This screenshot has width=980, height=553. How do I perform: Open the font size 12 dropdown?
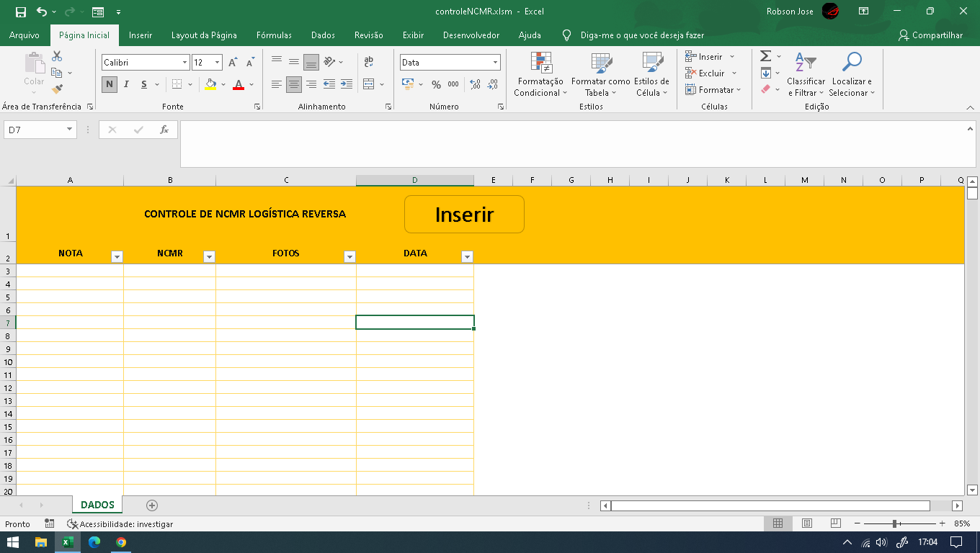pos(218,63)
